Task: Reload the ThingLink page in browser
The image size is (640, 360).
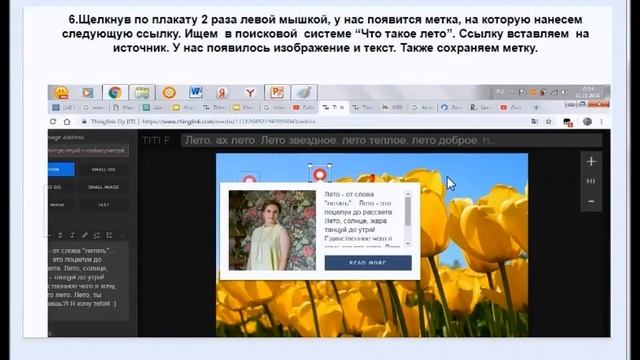Action: tap(53, 122)
